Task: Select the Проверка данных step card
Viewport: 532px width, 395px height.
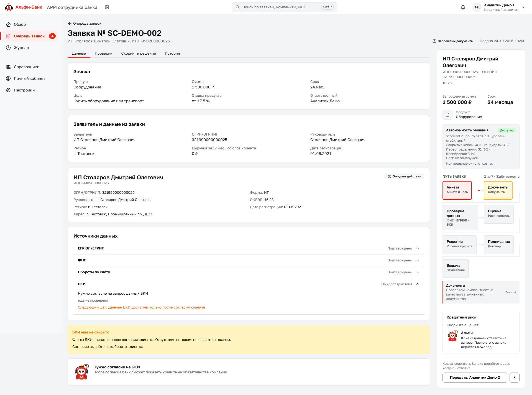Action: tap(460, 218)
